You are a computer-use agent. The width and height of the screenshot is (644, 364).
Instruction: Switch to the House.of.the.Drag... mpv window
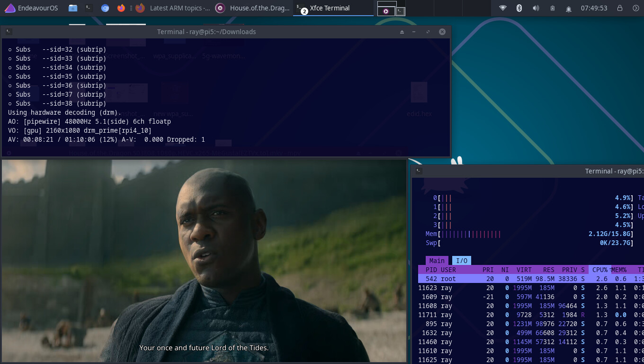click(x=252, y=8)
